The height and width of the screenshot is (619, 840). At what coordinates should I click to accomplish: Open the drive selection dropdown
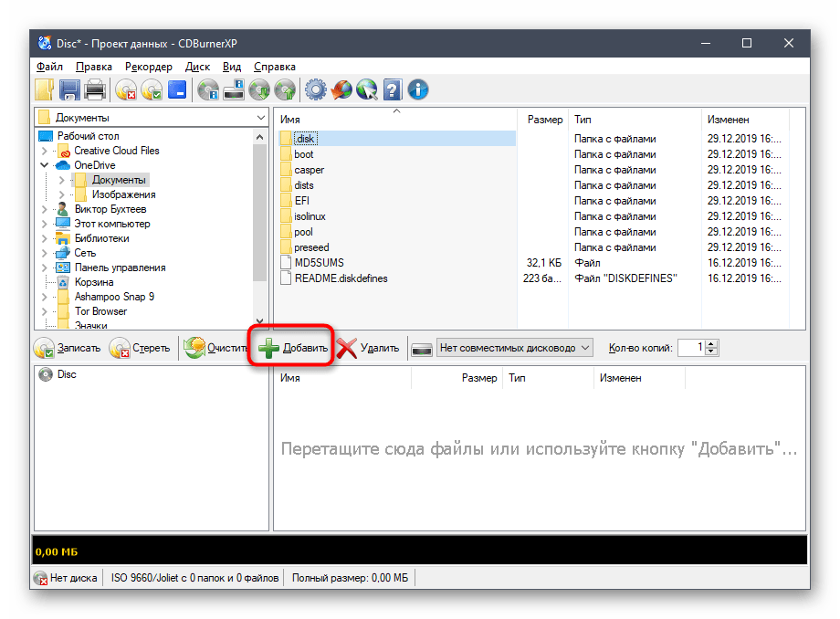[585, 348]
